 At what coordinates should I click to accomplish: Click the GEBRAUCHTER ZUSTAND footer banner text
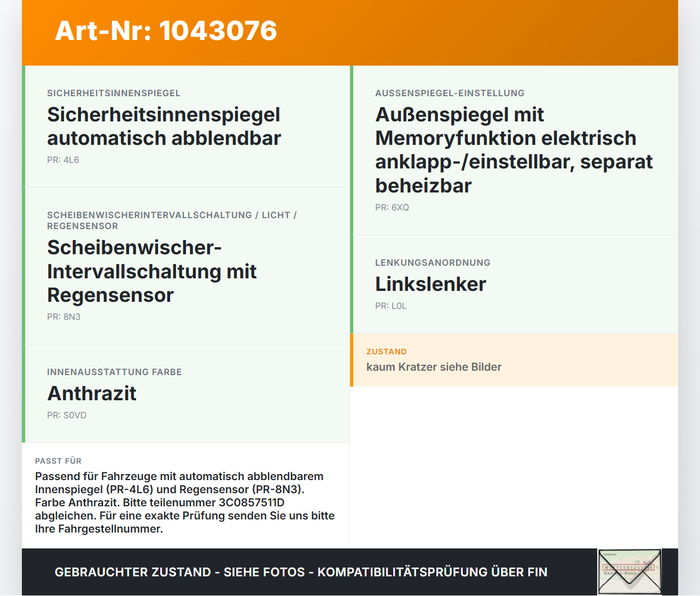(x=301, y=572)
